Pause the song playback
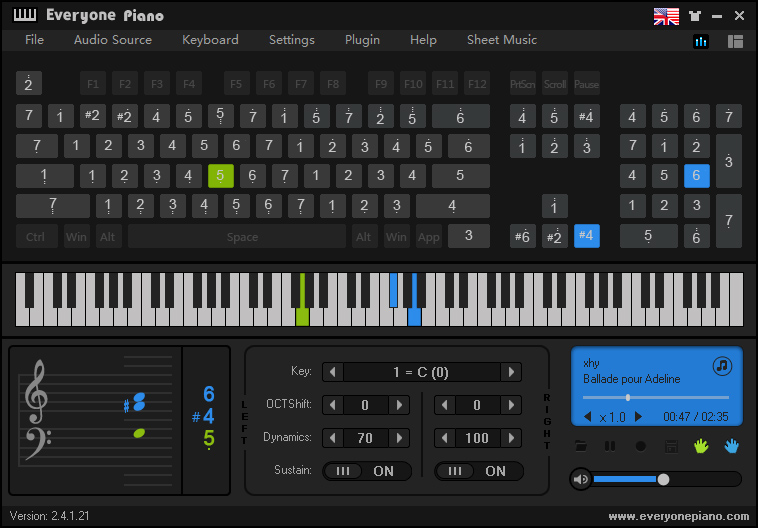758x528 pixels. coord(610,445)
